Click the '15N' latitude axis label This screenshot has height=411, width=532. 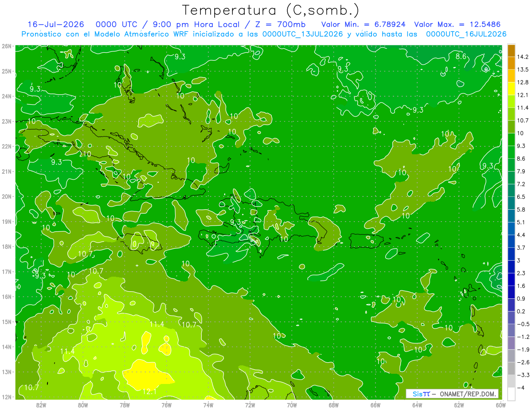[x=6, y=322]
